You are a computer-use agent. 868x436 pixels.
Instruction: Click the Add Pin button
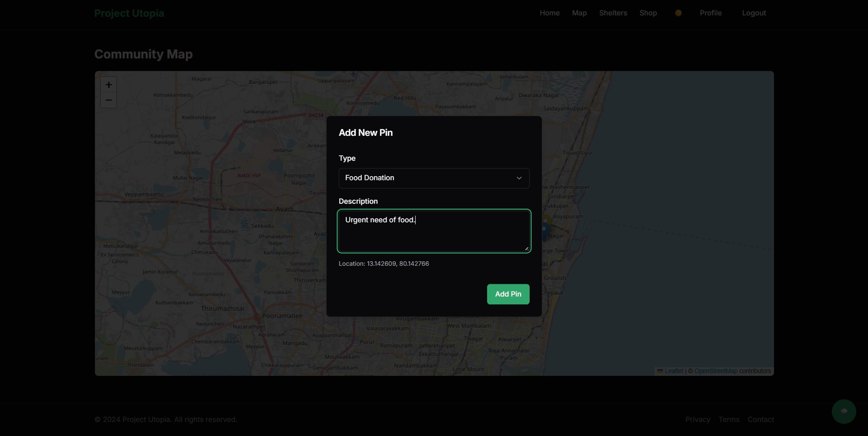click(x=508, y=294)
